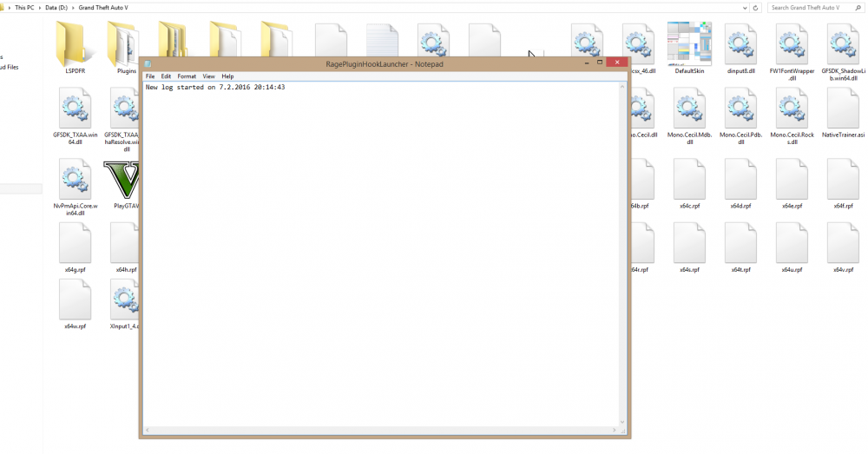Maximize the Notepad window
868x454 pixels.
600,62
